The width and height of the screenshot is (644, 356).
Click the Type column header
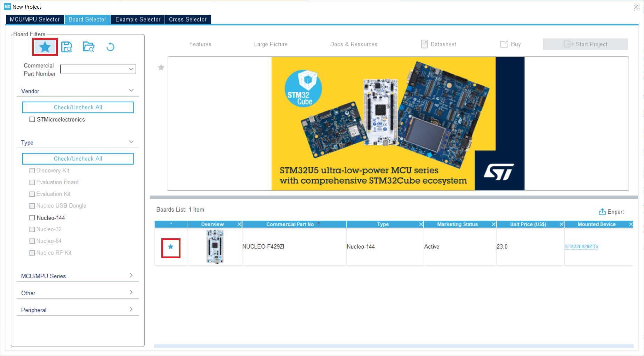click(383, 224)
